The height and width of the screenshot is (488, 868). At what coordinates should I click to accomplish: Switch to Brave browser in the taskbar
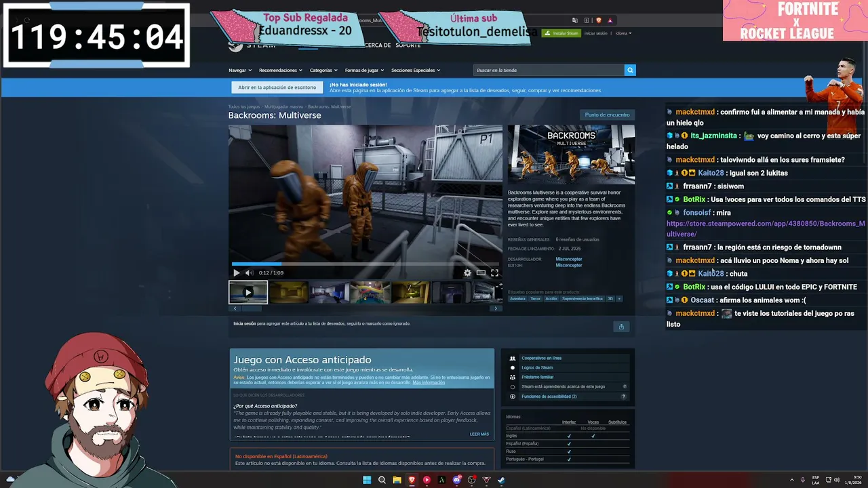tap(412, 480)
